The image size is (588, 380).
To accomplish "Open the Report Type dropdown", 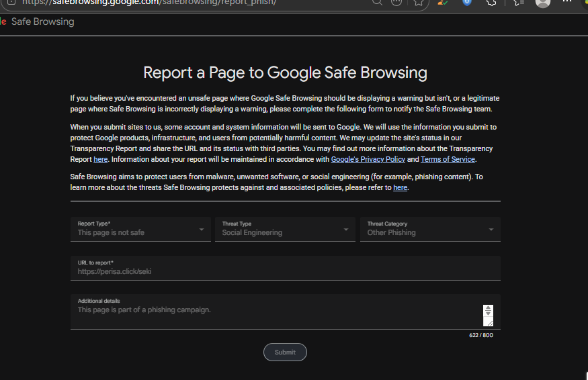I will (x=140, y=229).
